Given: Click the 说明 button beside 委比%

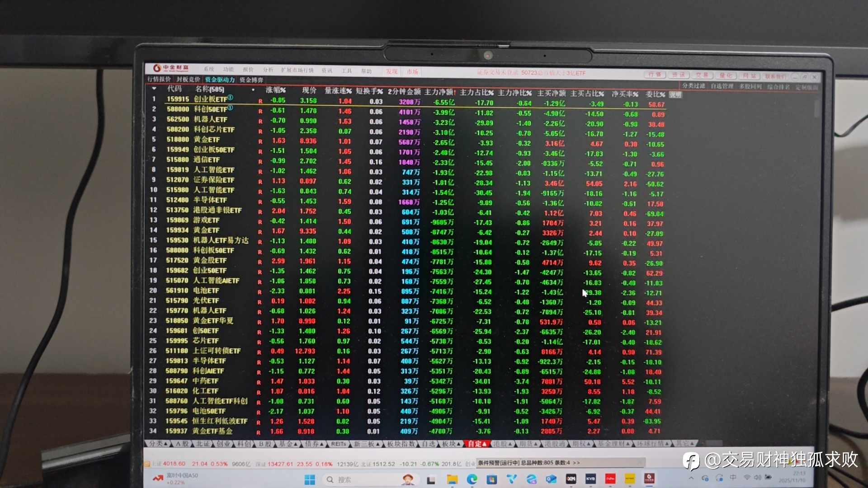Looking at the screenshot, I should pos(675,95).
